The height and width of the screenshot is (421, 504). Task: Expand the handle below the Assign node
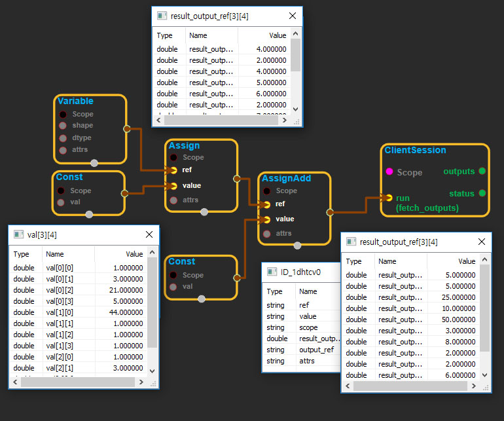(x=204, y=211)
